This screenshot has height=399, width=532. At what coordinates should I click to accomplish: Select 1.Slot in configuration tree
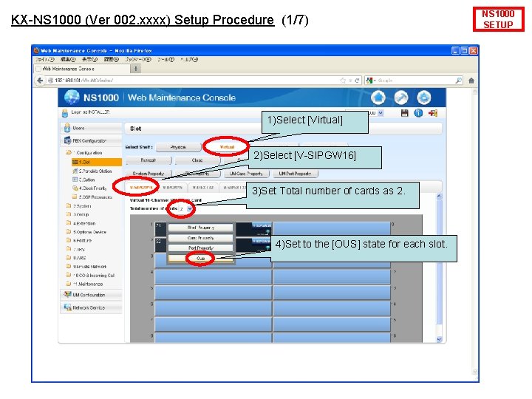pyautogui.click(x=97, y=162)
